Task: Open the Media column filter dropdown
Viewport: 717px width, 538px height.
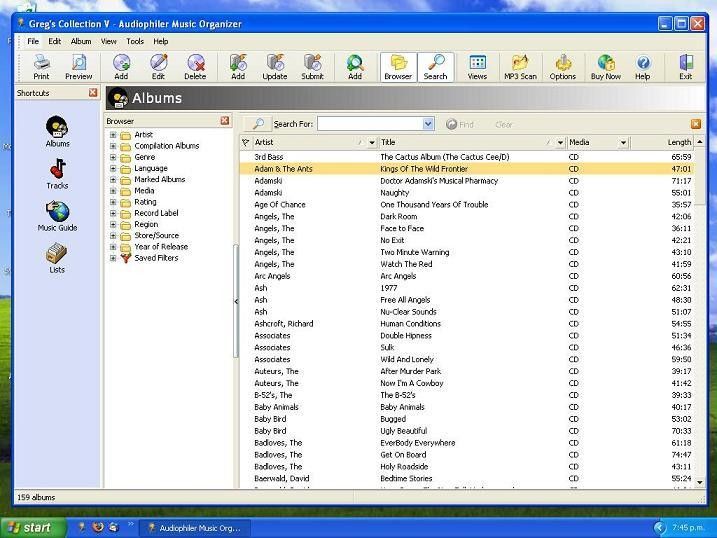Action: tap(623, 143)
